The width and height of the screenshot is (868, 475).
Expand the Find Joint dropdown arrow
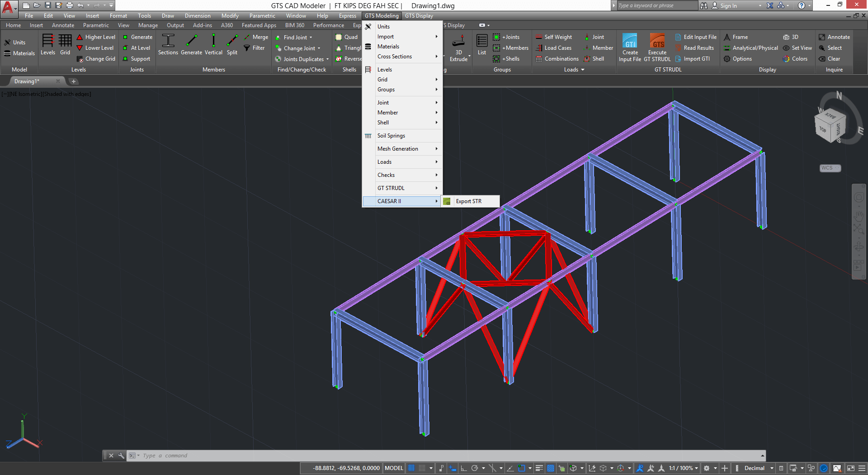311,38
